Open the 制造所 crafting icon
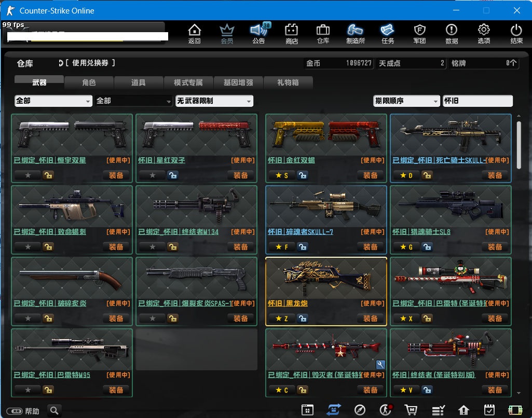 point(355,34)
